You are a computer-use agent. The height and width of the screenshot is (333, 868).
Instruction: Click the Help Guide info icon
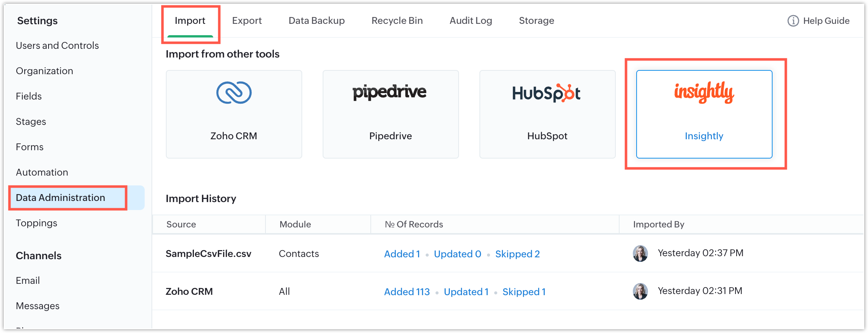point(793,21)
